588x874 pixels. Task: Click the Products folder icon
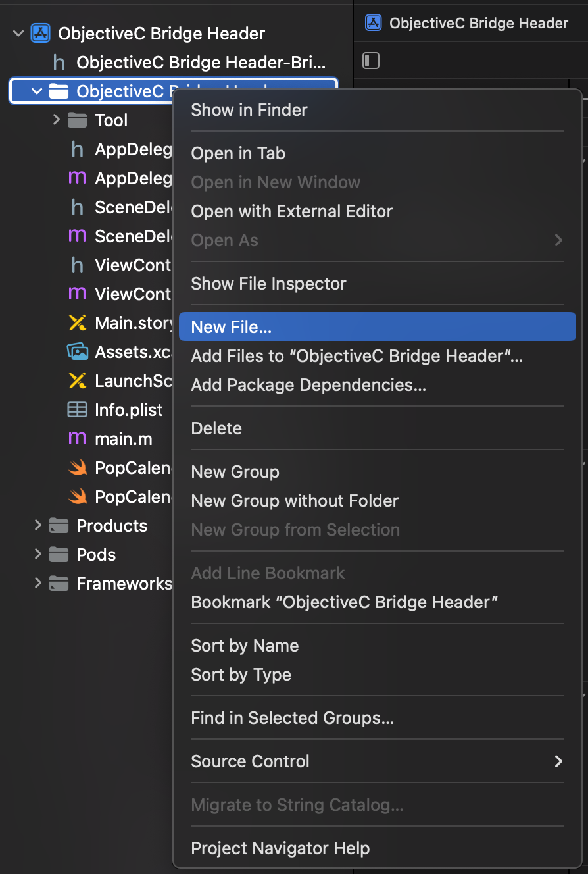tap(59, 526)
